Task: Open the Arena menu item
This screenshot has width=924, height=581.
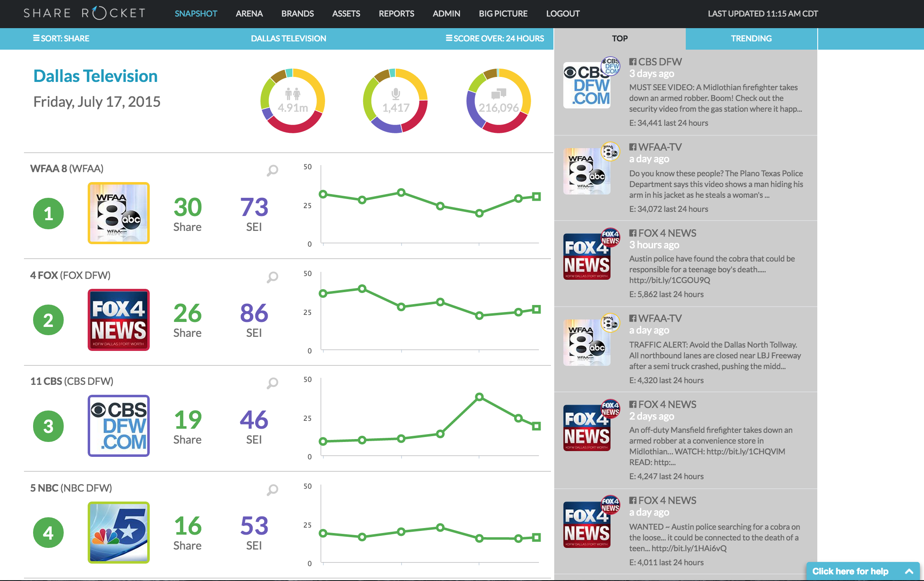Action: tap(249, 14)
